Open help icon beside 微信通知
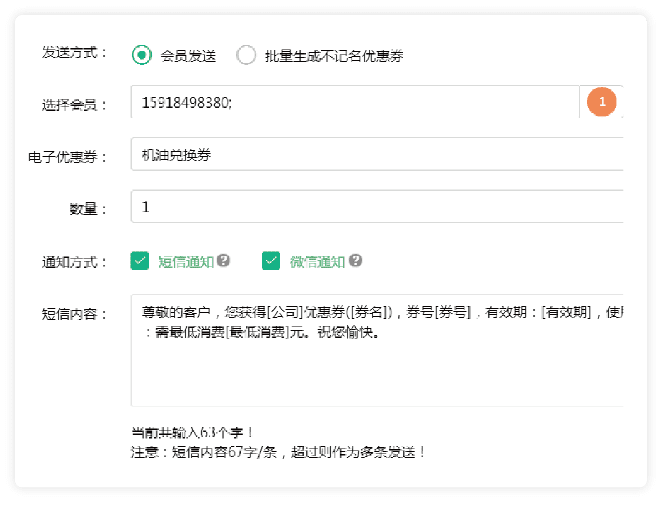 point(355,261)
